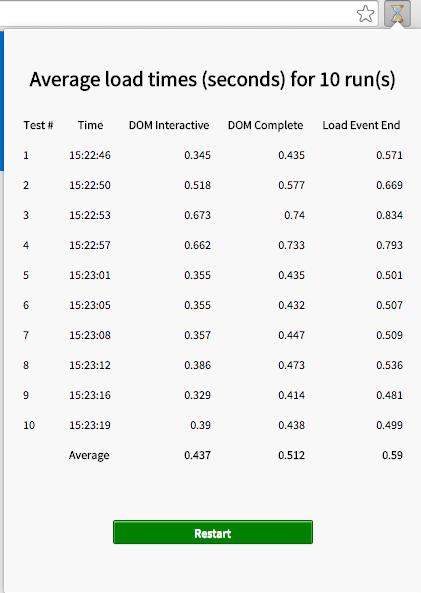
Task: Click Load Event End value 0.834
Action: coord(389,215)
